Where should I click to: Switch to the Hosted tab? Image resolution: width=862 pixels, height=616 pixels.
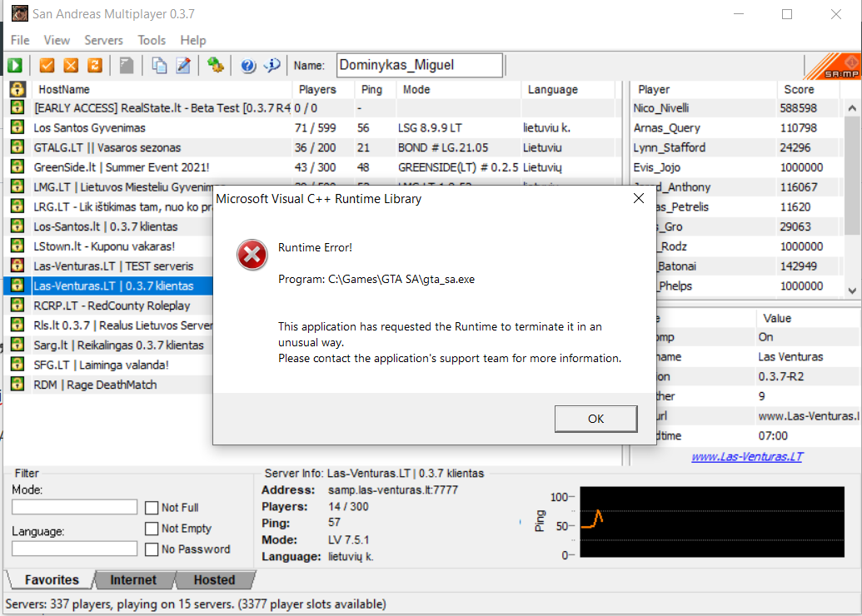point(214,579)
